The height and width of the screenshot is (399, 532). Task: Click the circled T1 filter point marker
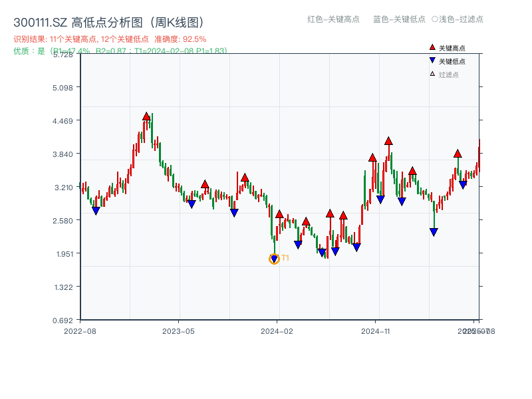[x=273, y=259]
